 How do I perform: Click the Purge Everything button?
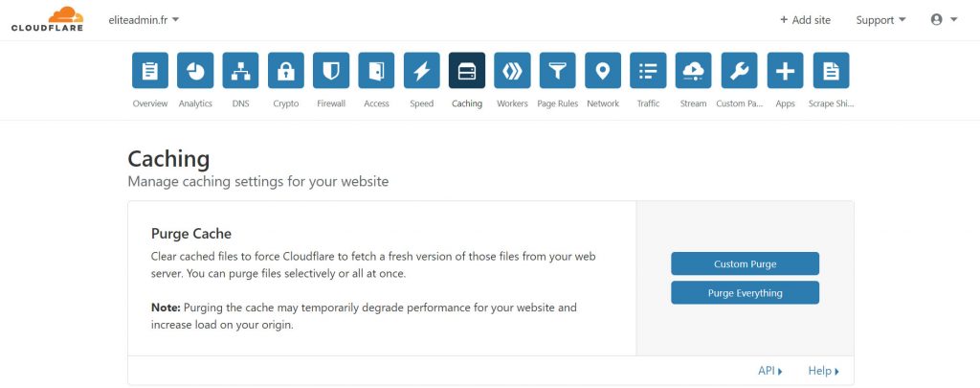pyautogui.click(x=745, y=293)
